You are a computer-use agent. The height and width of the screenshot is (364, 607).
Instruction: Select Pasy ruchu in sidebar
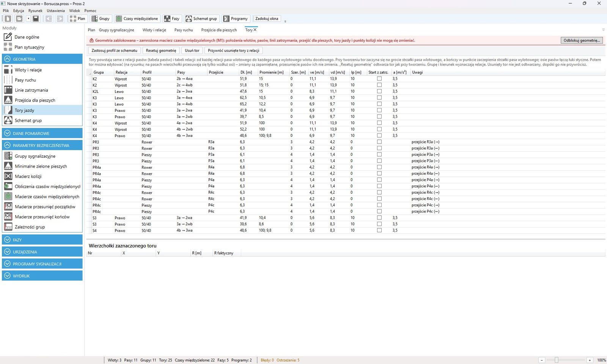(x=42, y=80)
